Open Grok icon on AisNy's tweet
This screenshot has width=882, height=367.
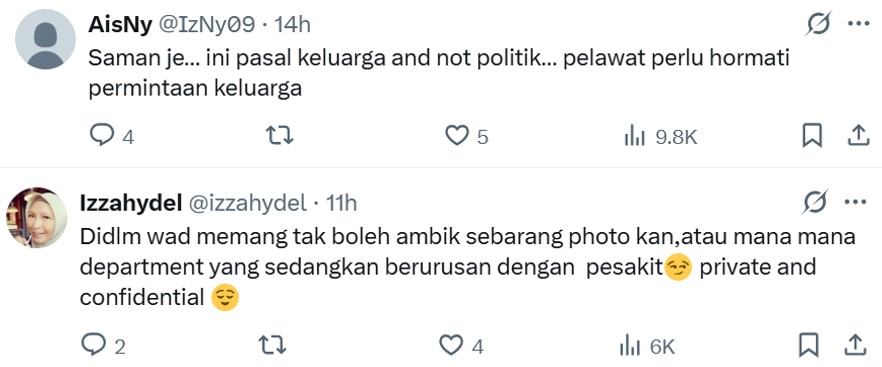click(x=818, y=24)
